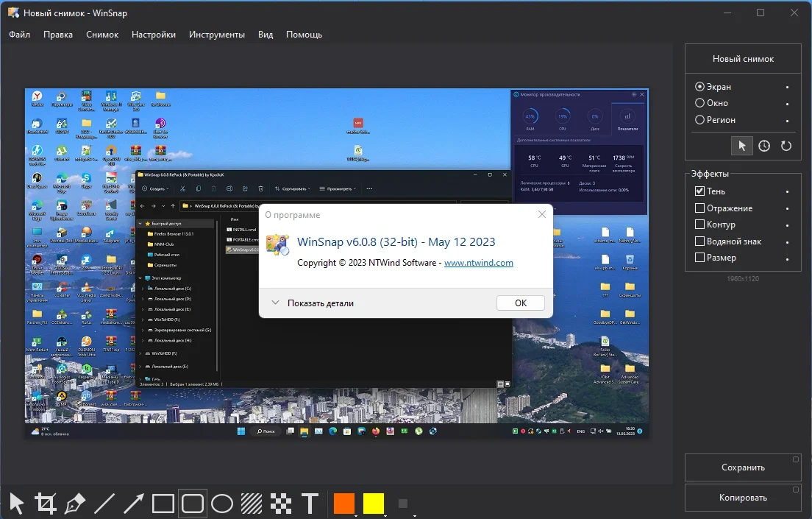Screen dimensions: 812x519
Task: Pick the orange primary color swatch
Action: [344, 504]
